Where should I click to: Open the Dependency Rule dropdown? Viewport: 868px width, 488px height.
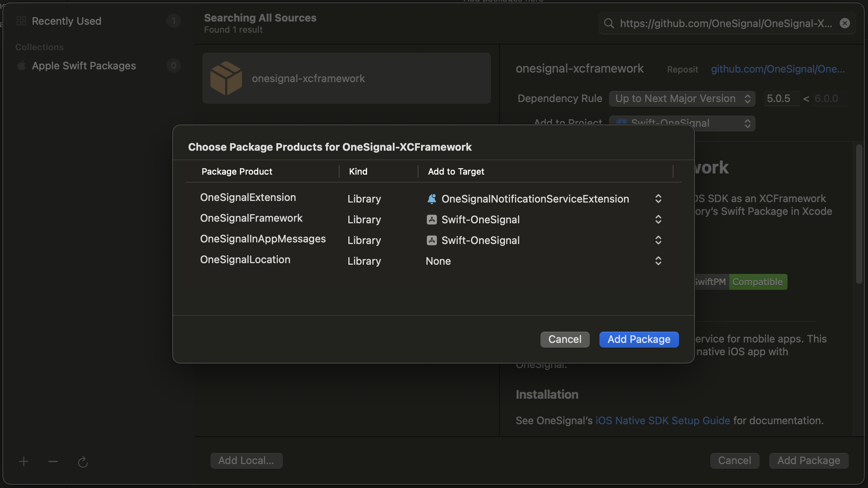point(682,98)
